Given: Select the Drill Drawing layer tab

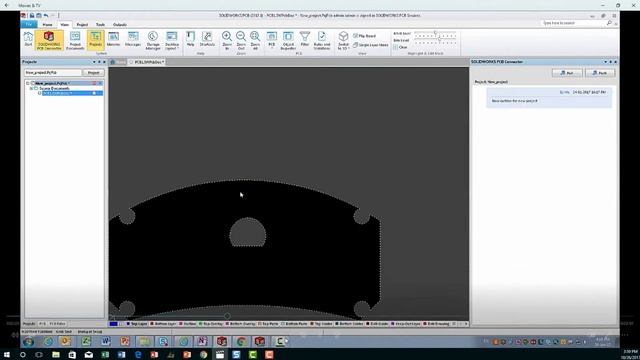Looking at the screenshot, I should click(x=436, y=324).
